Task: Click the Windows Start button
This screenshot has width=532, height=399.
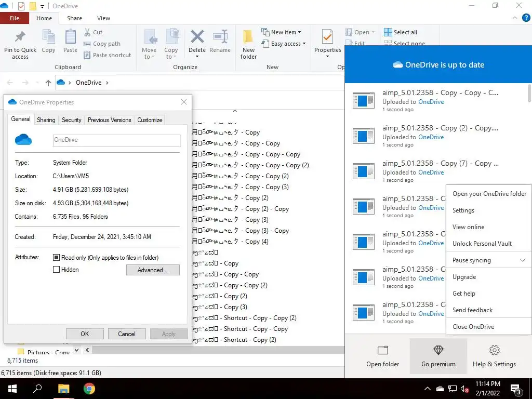Action: 12,389
